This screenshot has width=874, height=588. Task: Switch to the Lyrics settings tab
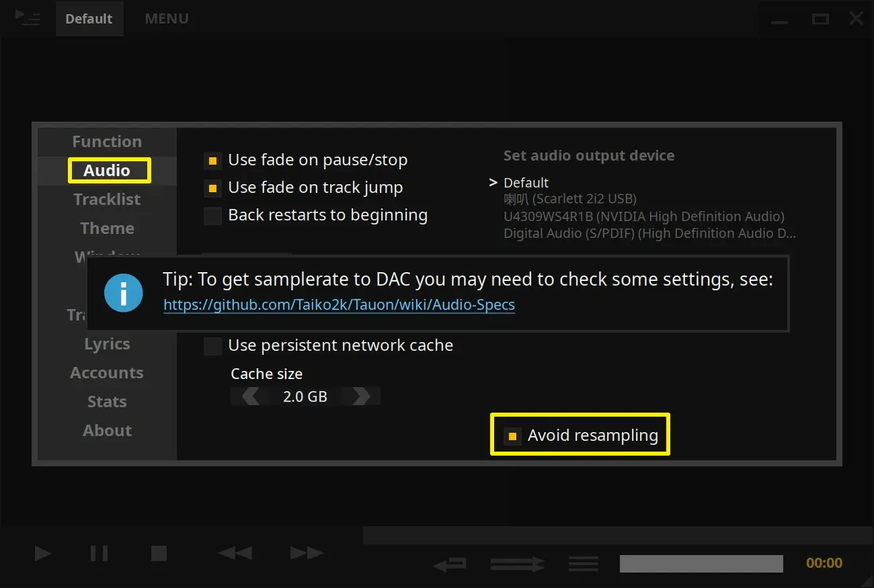(107, 344)
